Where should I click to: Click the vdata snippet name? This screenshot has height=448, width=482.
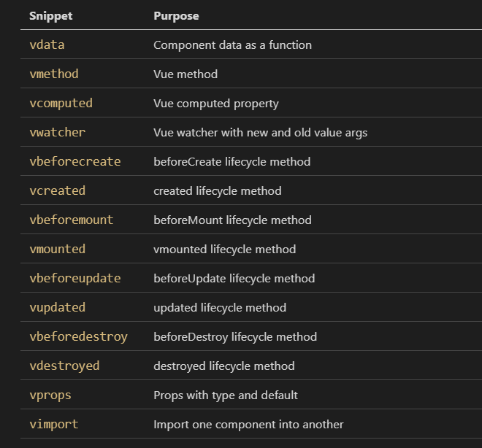47,45
